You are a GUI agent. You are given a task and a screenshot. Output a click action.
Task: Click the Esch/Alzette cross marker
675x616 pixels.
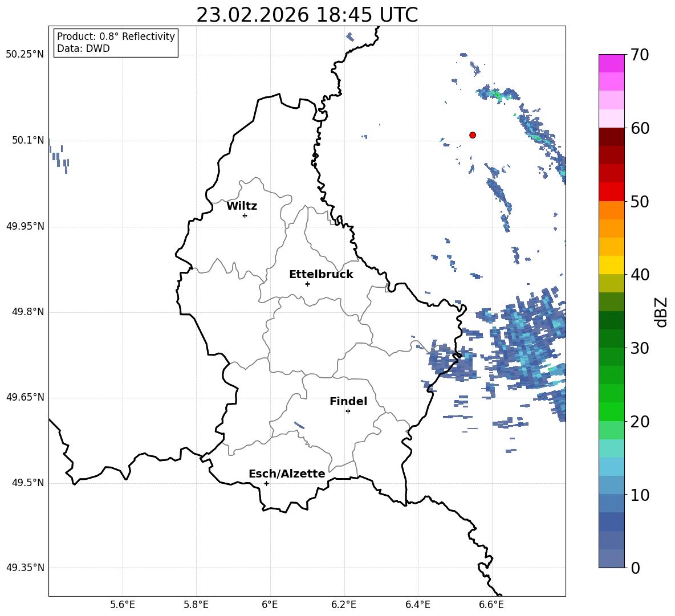tap(266, 483)
